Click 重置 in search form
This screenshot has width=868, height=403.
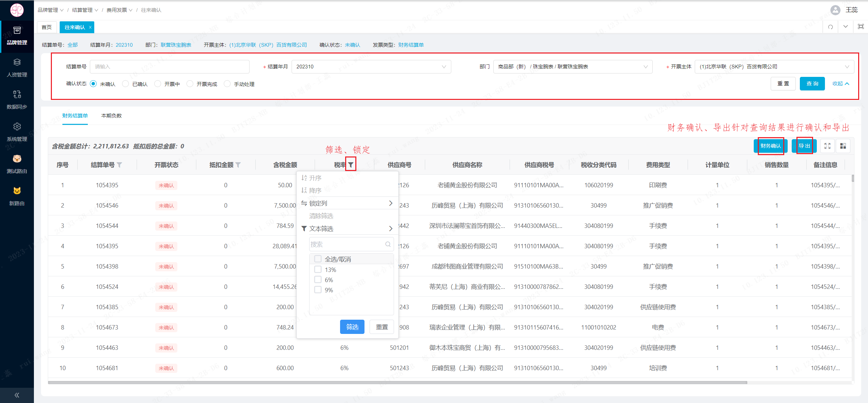pyautogui.click(x=783, y=84)
